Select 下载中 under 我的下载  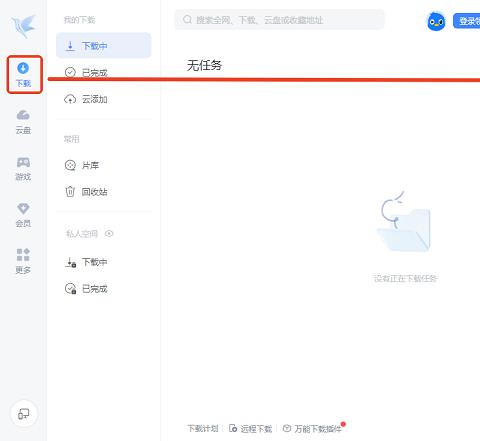pos(104,45)
